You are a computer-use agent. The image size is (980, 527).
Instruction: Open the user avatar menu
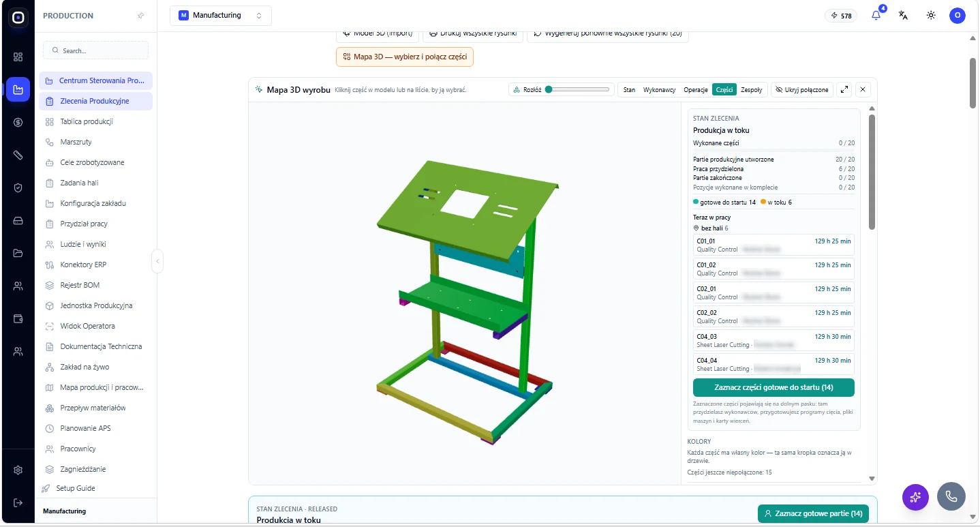pos(958,15)
